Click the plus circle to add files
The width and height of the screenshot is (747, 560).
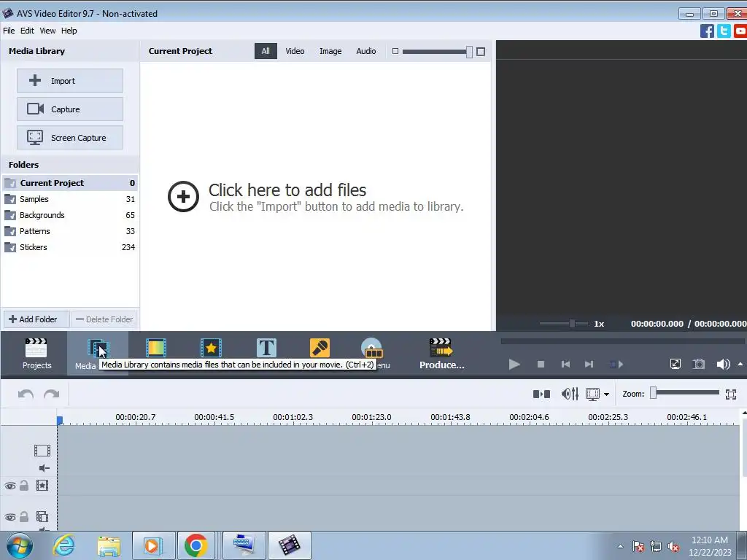[x=183, y=196]
